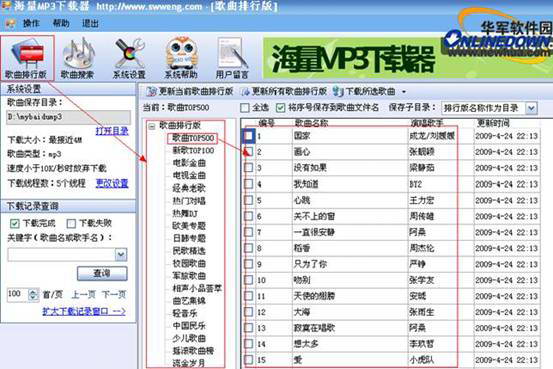The image size is (553, 369).
Task: Click the 查询 button
Action: 102,273
